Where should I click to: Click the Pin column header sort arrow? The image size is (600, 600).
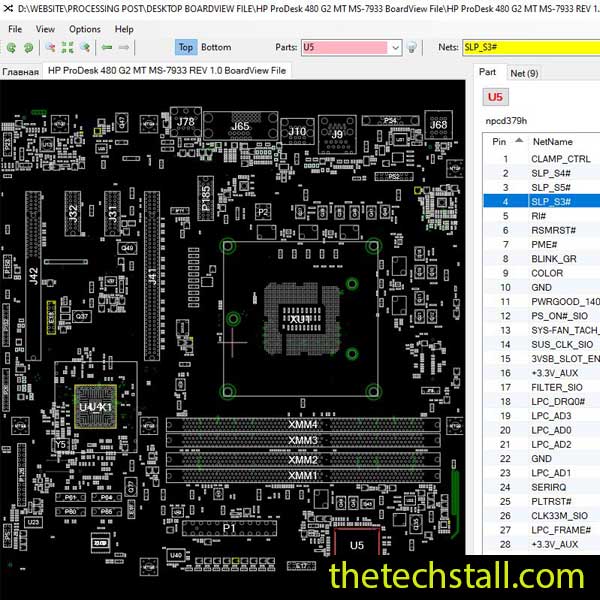(518, 142)
